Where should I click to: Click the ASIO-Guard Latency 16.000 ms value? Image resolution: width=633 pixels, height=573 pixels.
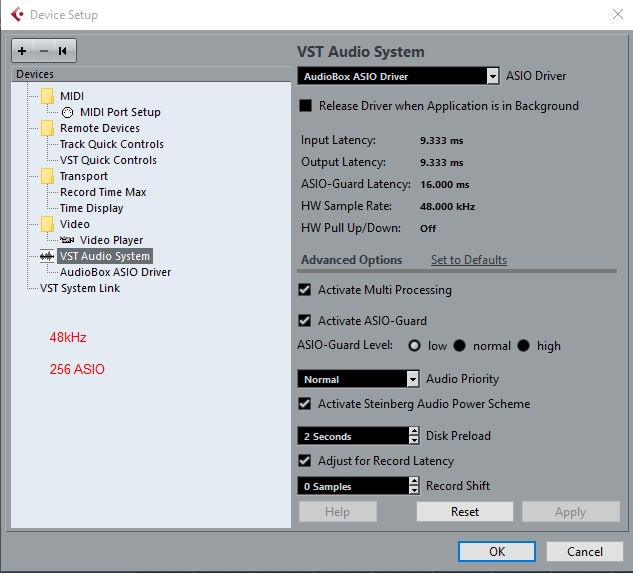coord(444,185)
